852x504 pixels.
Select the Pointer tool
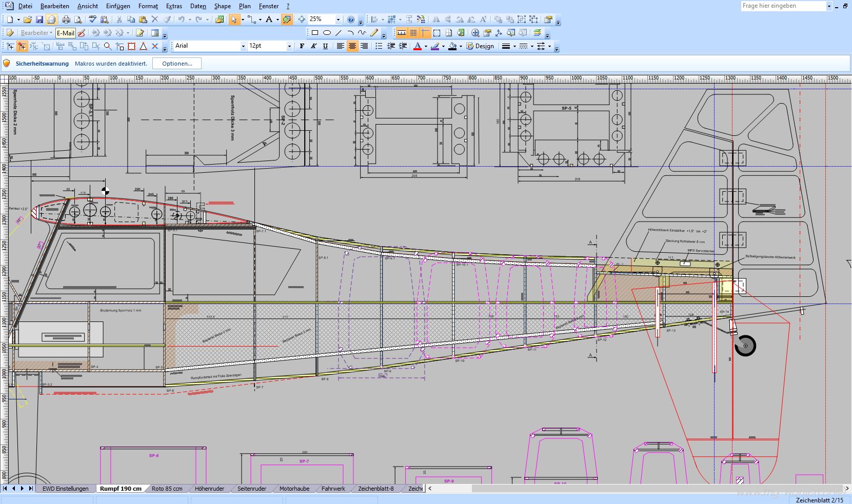click(x=234, y=19)
